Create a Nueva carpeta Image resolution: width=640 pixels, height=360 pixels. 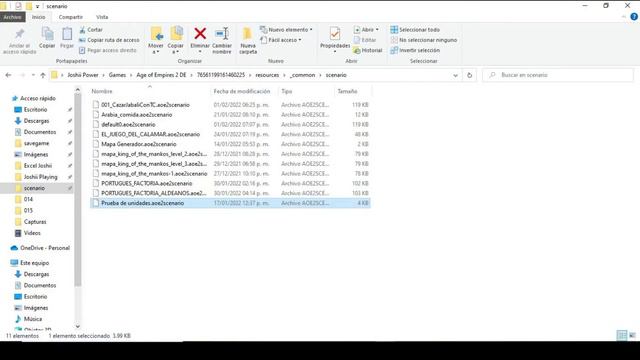point(248,41)
